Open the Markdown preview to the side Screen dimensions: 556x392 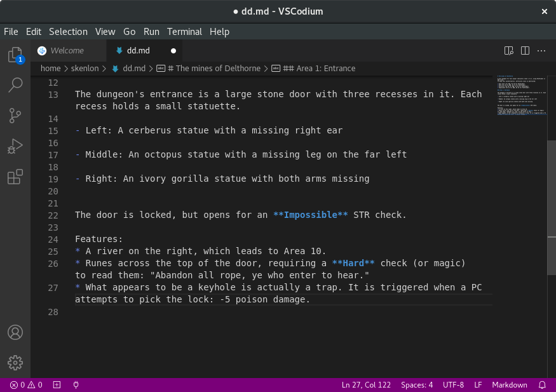(508, 50)
